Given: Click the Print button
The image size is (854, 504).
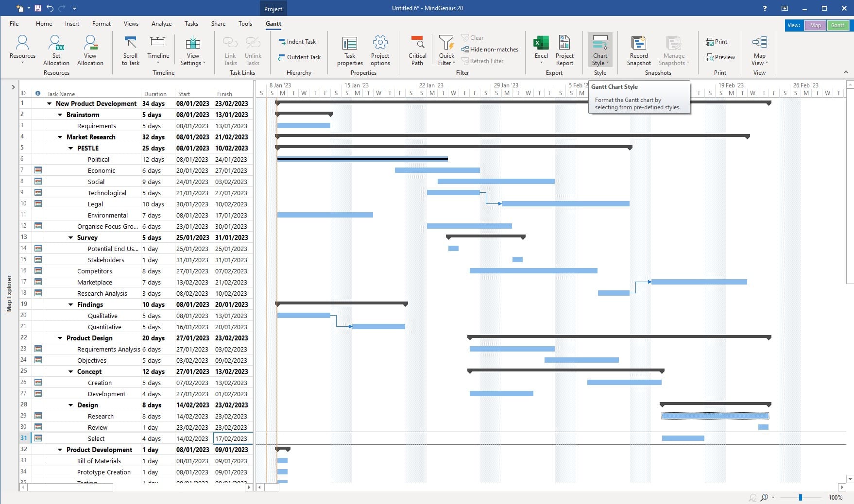Looking at the screenshot, I should pos(717,42).
